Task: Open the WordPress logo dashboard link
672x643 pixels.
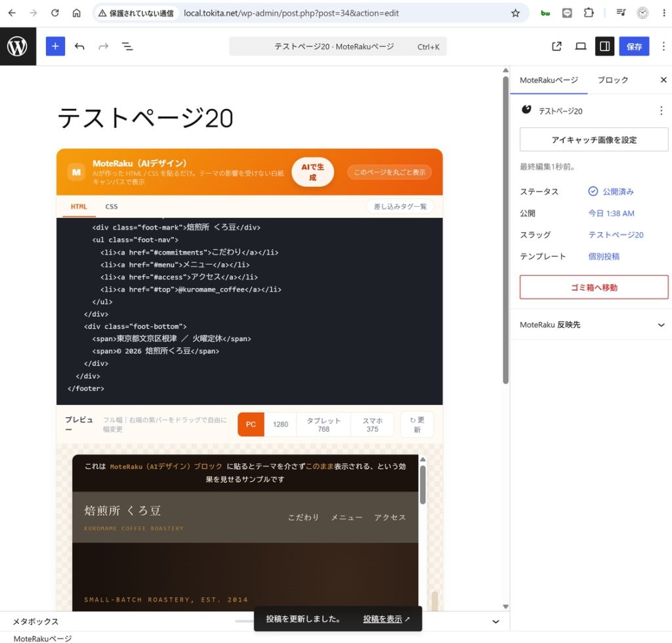Action: click(x=18, y=47)
